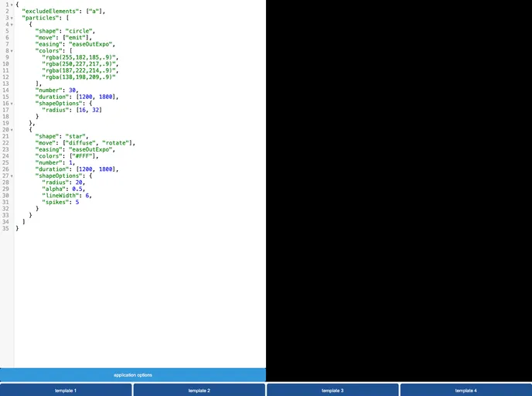Load template 1

[x=66, y=391]
